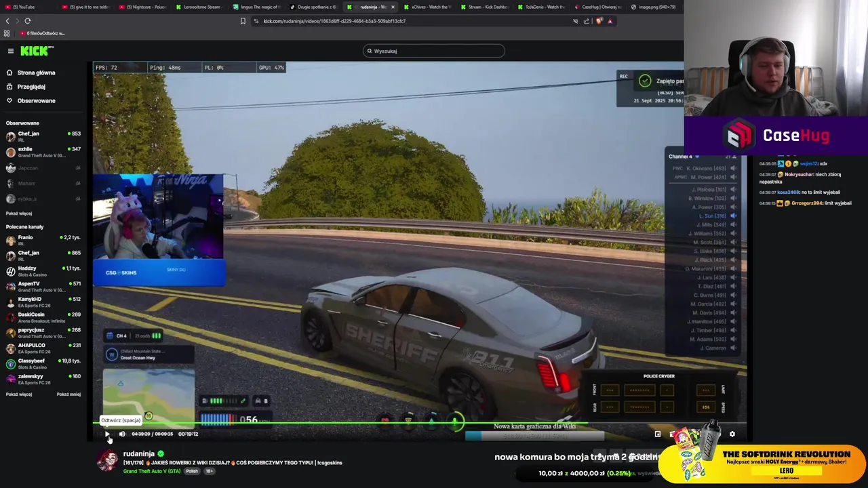
Task: Open recommended channel Franio
Action: pyautogui.click(x=43, y=240)
